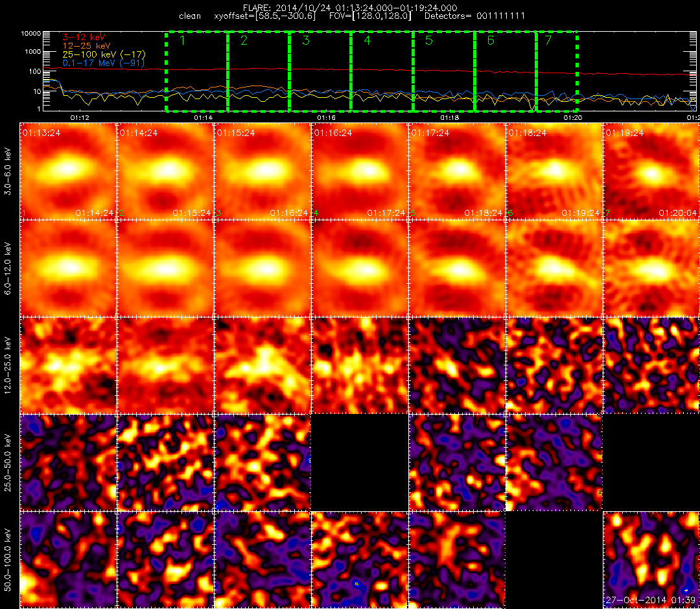Select the 'clean' header text
Image resolution: width=700 pixels, height=609 pixels.
click(x=190, y=16)
